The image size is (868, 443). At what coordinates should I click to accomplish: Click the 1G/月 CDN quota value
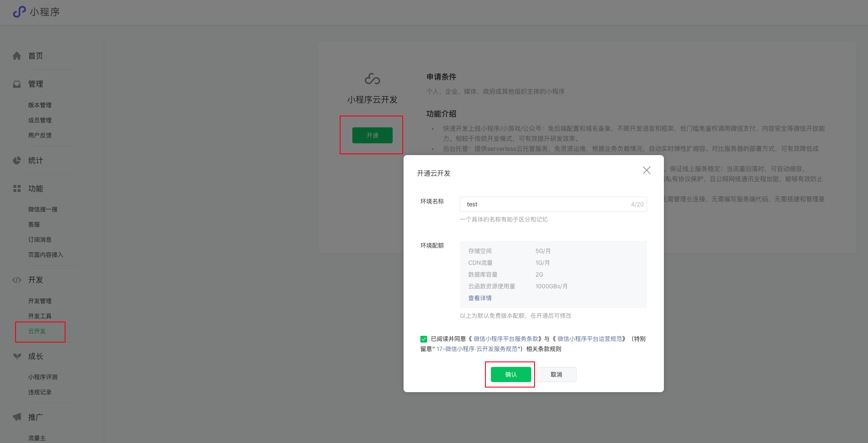point(543,263)
